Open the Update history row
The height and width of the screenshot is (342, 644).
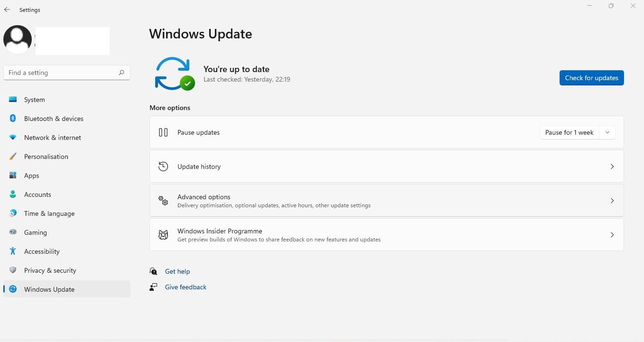click(387, 166)
